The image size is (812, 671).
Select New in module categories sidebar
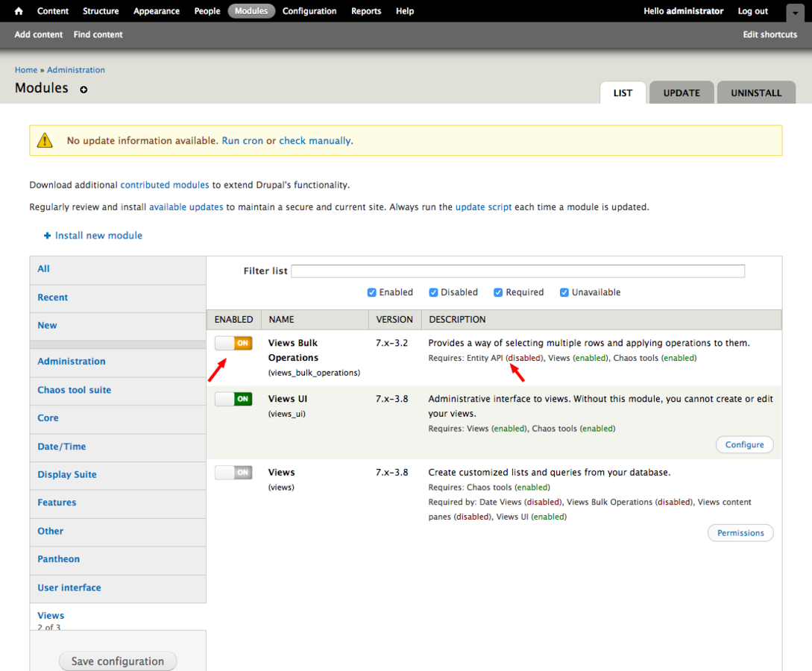(118, 326)
